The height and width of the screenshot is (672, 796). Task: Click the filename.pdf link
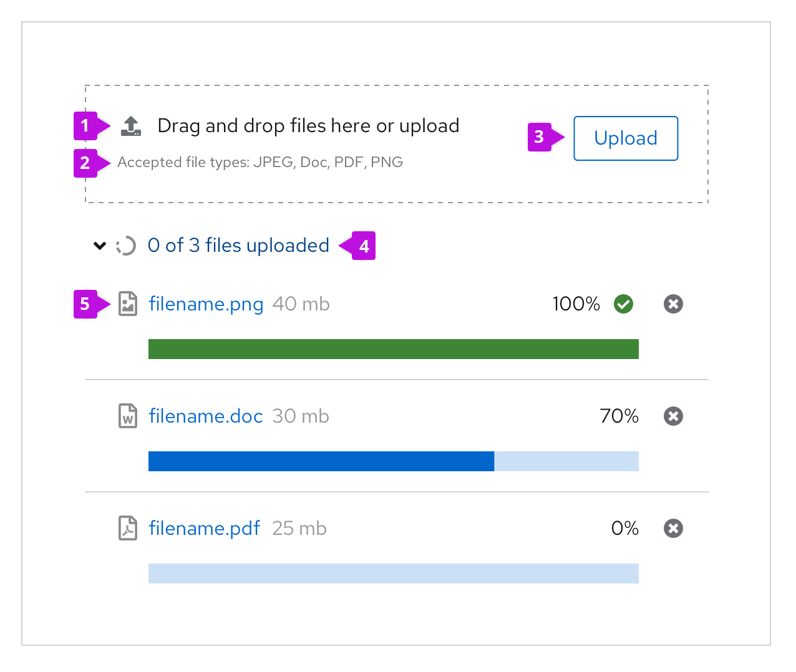[x=204, y=528]
